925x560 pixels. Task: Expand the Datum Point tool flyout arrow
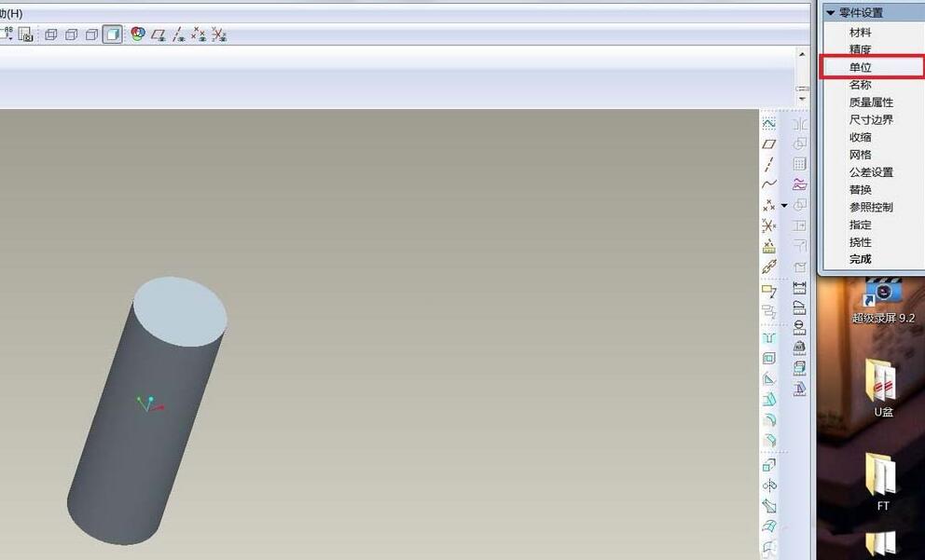[x=784, y=205]
